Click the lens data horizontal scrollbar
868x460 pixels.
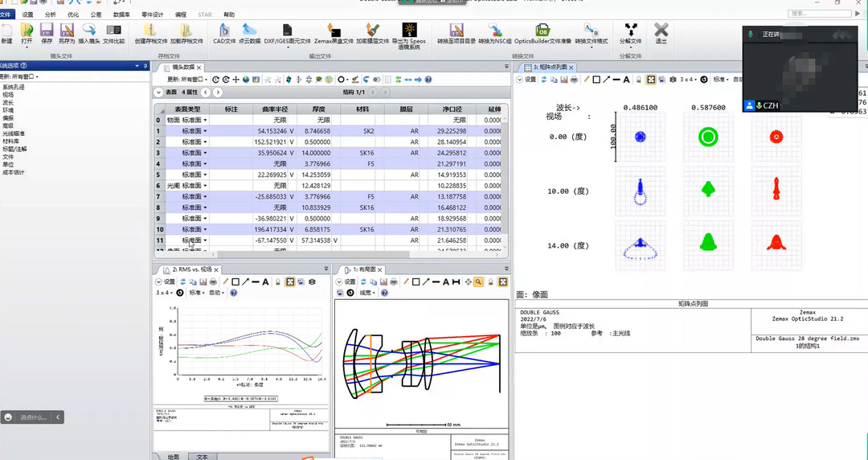click(x=313, y=254)
